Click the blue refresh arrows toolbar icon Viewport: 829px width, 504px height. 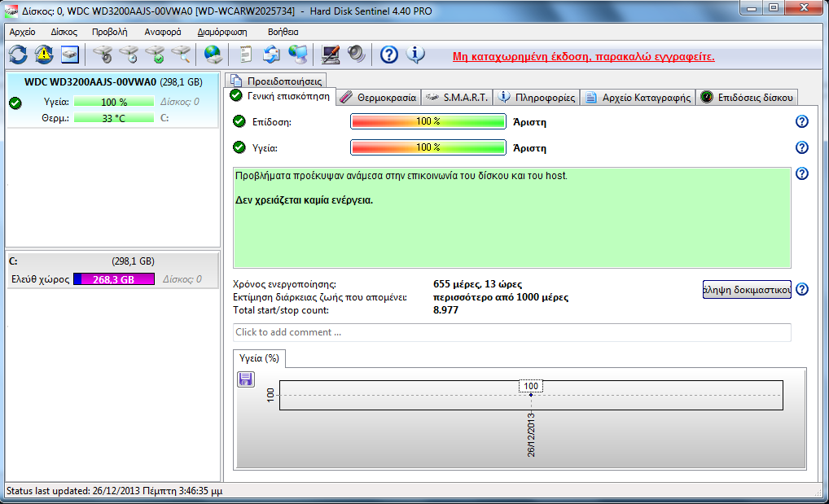pyautogui.click(x=18, y=55)
